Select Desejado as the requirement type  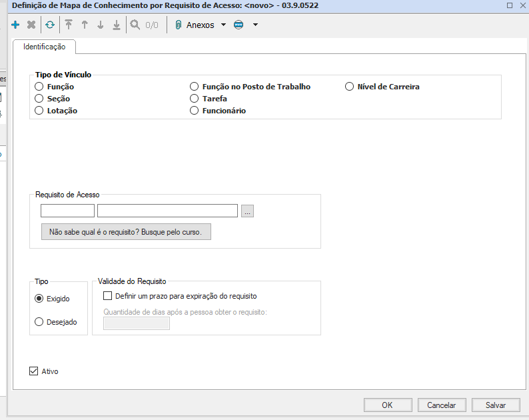[39, 322]
